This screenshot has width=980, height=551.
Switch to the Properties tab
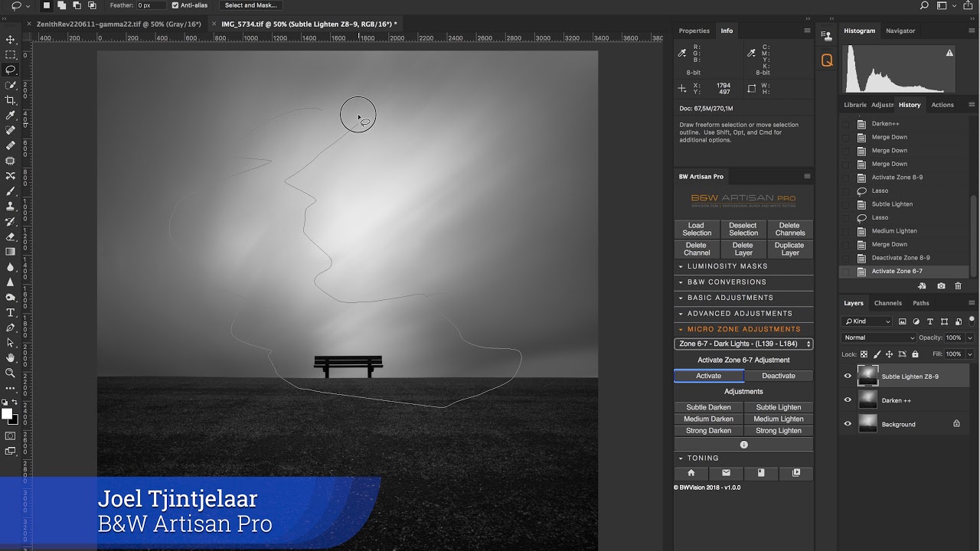point(694,31)
